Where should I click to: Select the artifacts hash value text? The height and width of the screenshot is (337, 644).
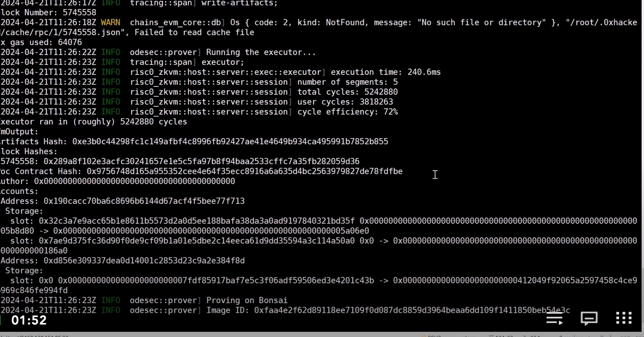pyautogui.click(x=230, y=141)
